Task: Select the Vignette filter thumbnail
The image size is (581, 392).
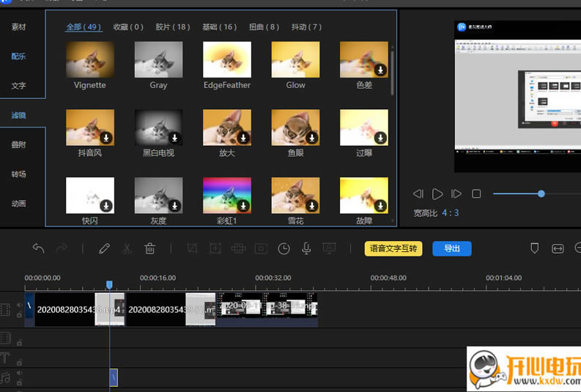Action: 90,59
